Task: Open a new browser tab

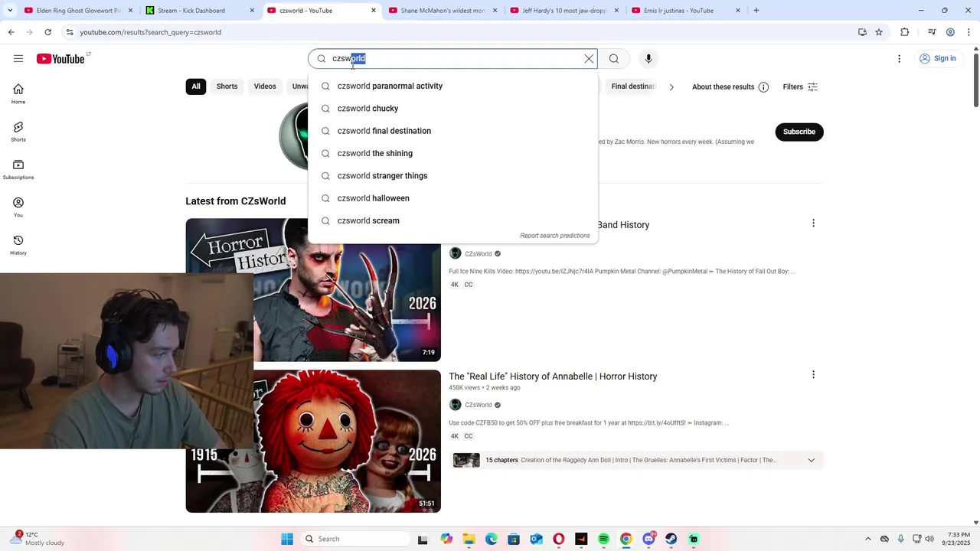Action: 756,11
